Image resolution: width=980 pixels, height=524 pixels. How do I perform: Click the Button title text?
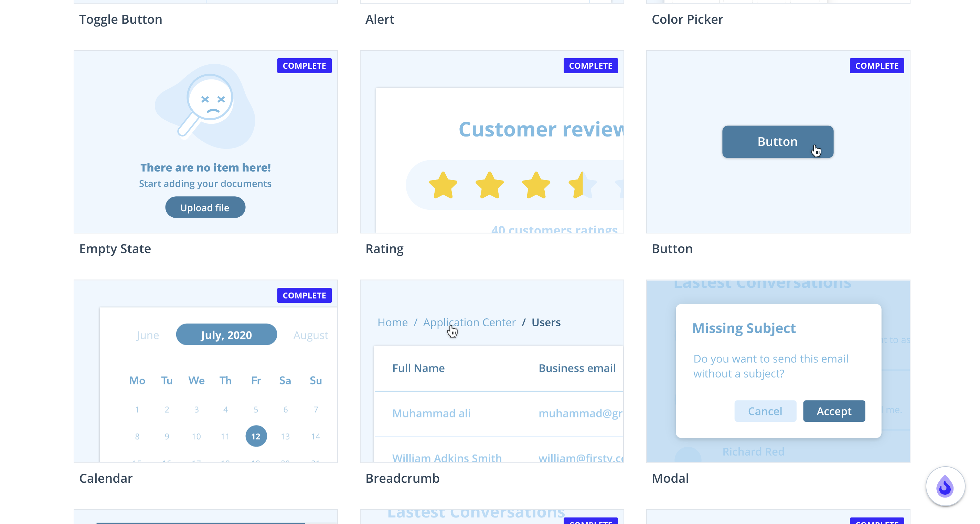point(672,249)
